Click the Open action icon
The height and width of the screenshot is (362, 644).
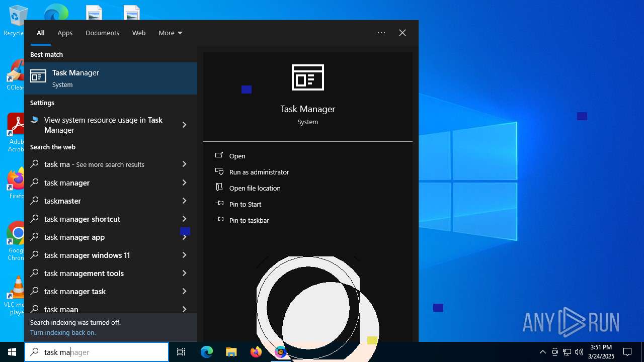click(219, 156)
